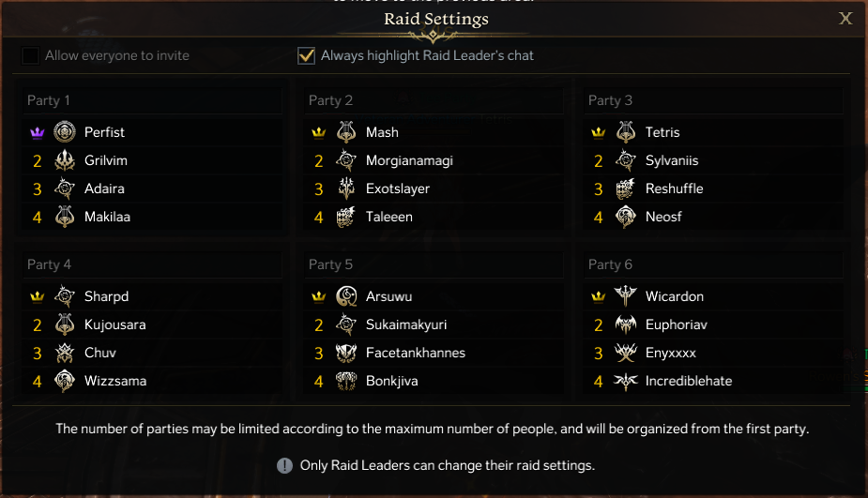868x498 pixels.
Task: Click the class icon beside Exotslayer
Action: click(346, 189)
